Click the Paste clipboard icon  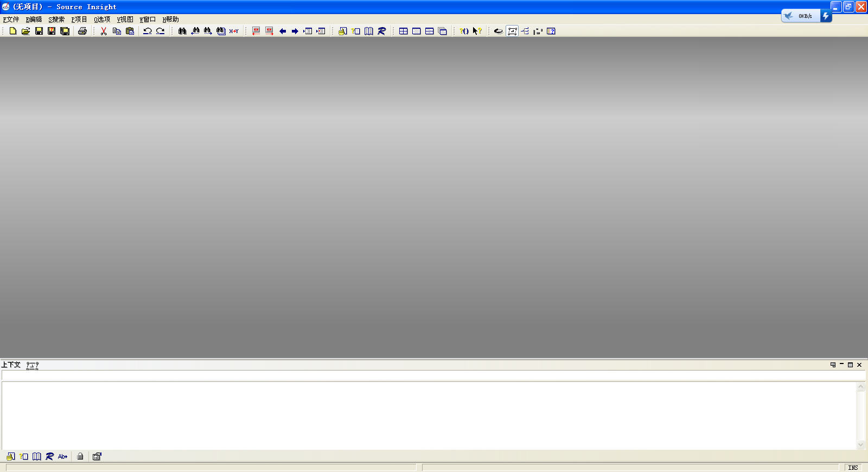[x=130, y=31]
